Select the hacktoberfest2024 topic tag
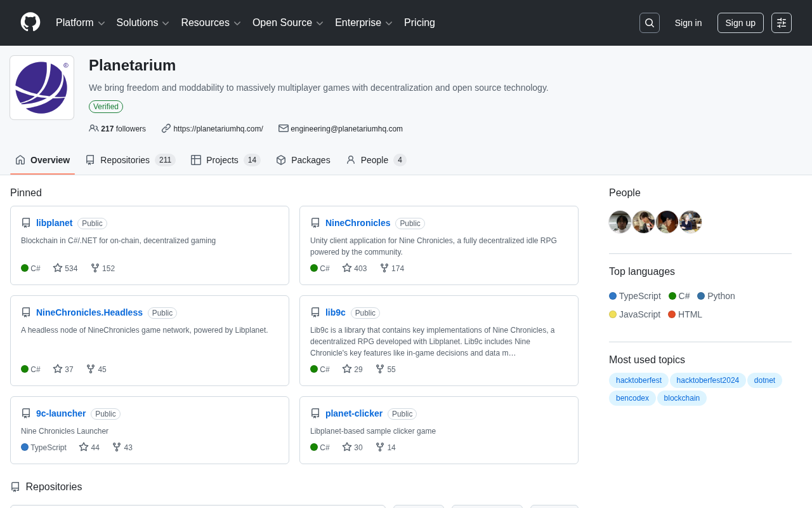 pyautogui.click(x=708, y=380)
